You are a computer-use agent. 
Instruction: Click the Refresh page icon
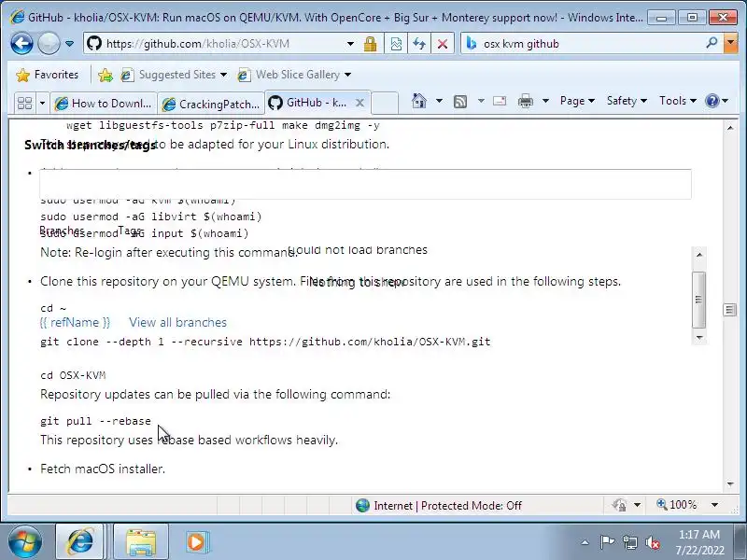(419, 44)
